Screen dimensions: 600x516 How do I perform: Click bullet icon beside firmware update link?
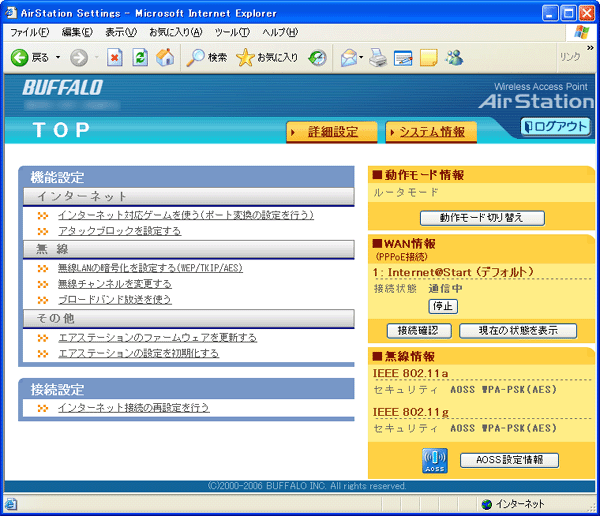tap(43, 338)
